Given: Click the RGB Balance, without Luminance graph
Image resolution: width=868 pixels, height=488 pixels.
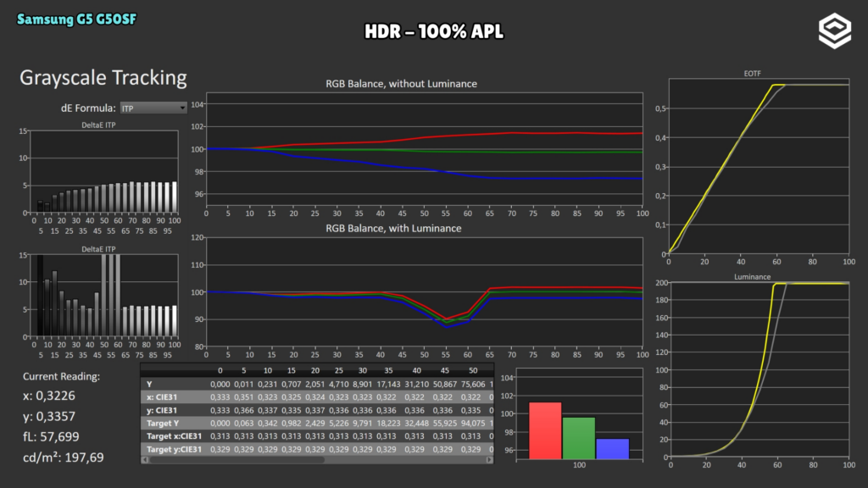Looking at the screenshot, I should click(x=424, y=148).
